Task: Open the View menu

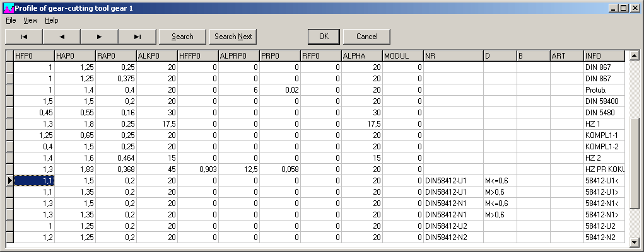Action: (30, 20)
